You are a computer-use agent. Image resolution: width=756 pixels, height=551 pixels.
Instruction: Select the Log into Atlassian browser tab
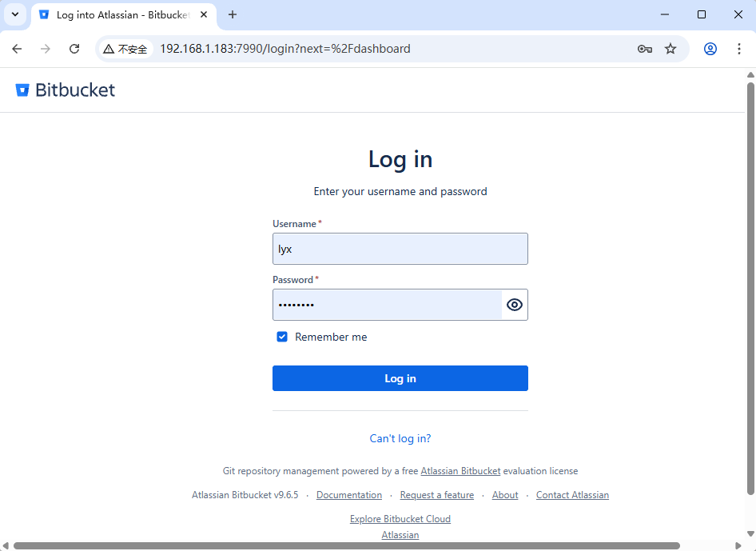[123, 15]
